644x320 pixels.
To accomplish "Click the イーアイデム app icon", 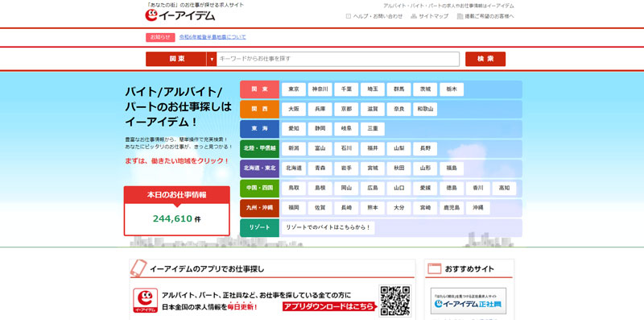I will [146, 301].
